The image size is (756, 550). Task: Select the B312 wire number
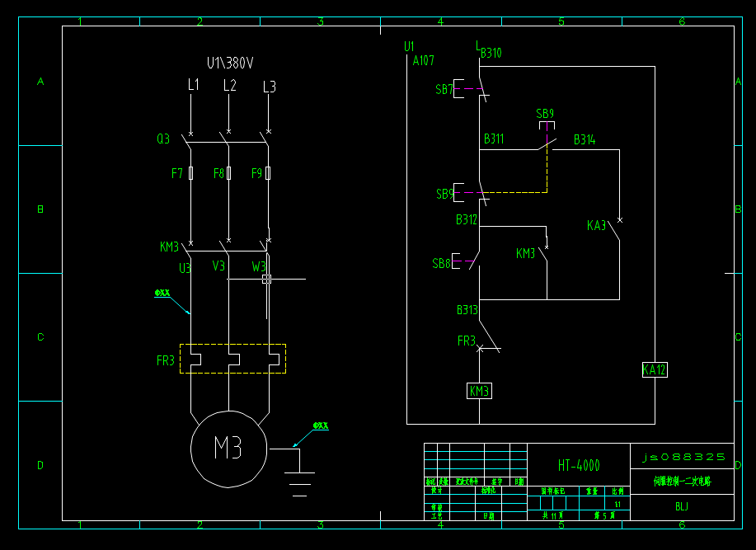pyautogui.click(x=467, y=220)
